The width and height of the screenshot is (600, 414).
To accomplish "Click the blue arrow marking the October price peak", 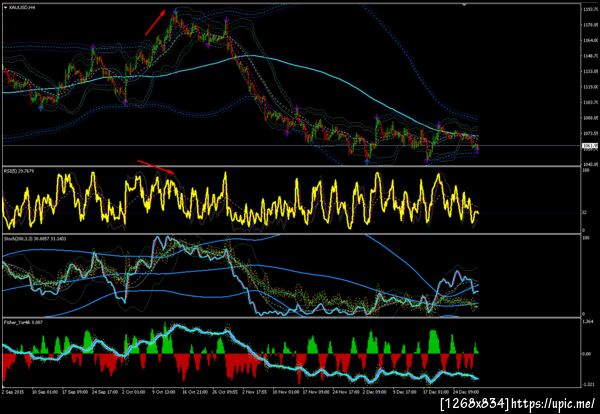I will [x=175, y=11].
